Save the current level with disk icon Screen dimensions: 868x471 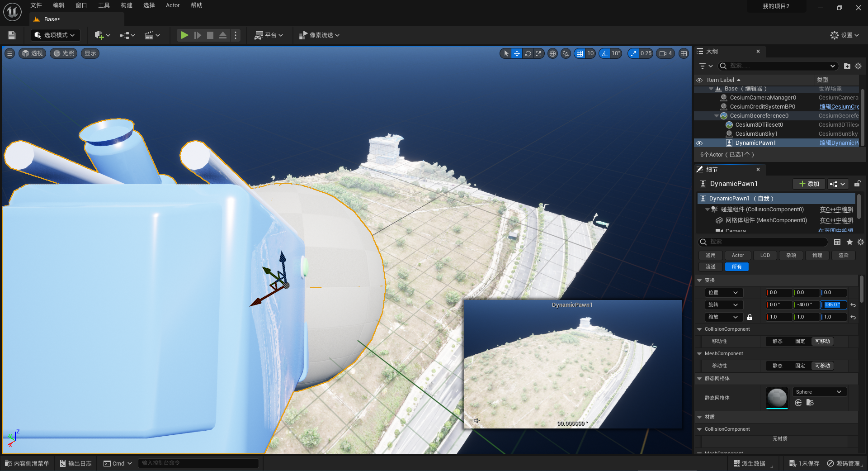click(12, 35)
